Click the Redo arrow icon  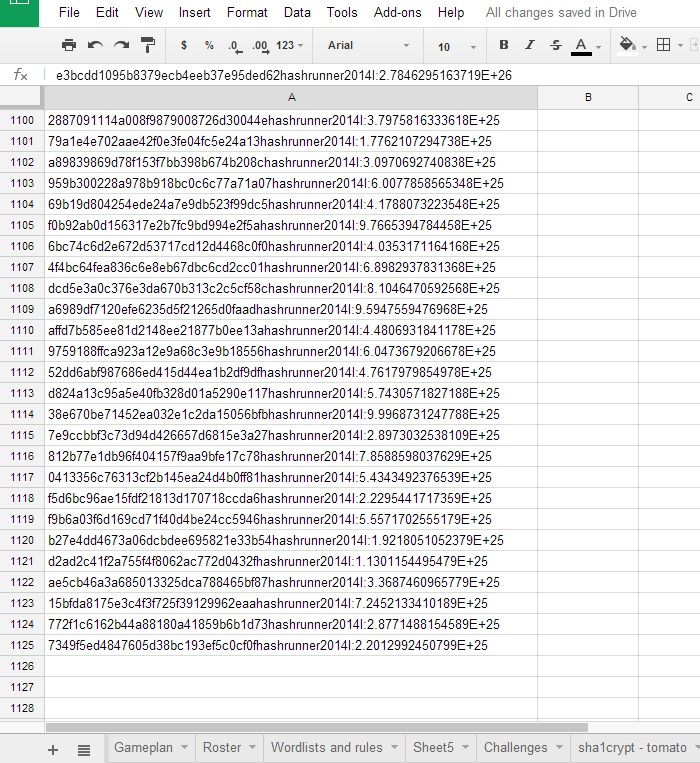(121, 46)
